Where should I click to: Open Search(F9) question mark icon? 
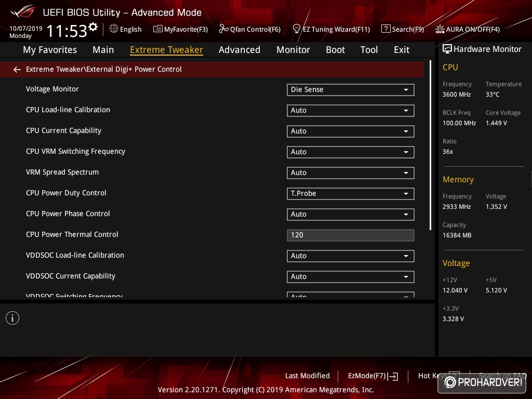(386, 29)
